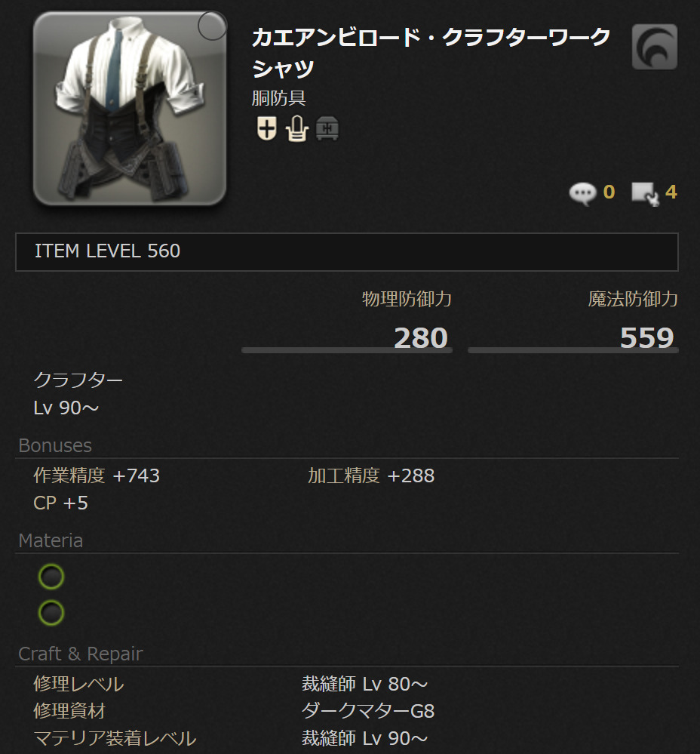Click the shield-with-cross attribute icon
This screenshot has height=754, width=700.
[x=266, y=128]
